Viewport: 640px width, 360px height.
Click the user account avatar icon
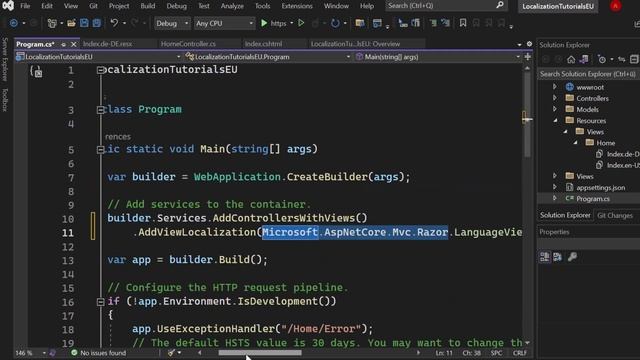pos(616,6)
